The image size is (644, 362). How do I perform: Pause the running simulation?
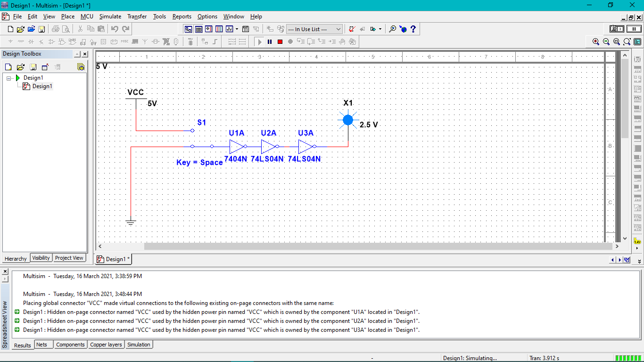[x=270, y=41]
